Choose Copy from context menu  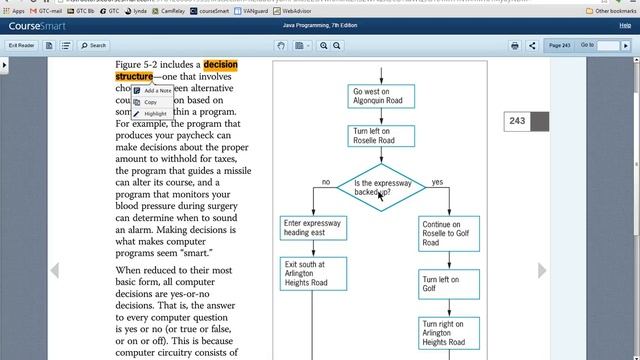coord(152,102)
